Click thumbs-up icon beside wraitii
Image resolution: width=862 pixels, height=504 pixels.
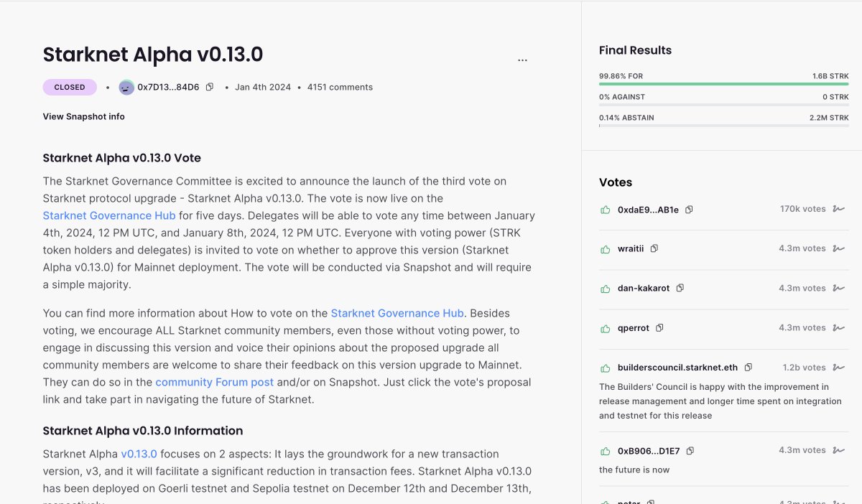(605, 249)
